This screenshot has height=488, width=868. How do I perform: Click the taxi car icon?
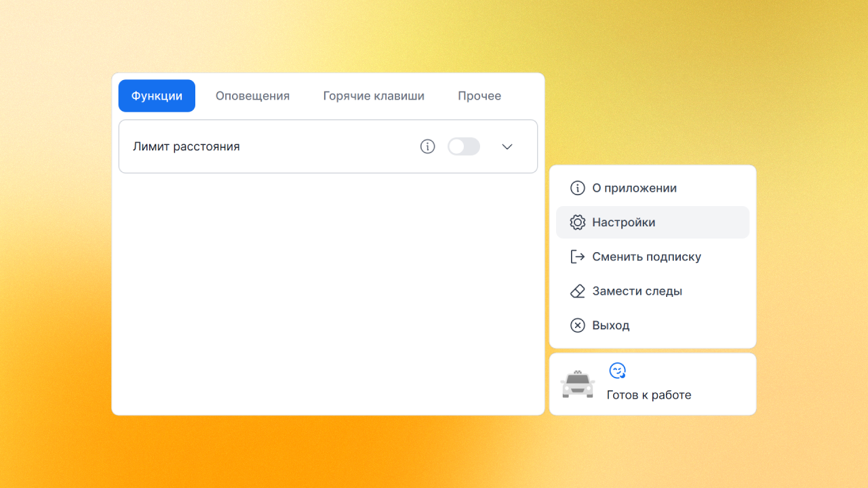click(578, 384)
